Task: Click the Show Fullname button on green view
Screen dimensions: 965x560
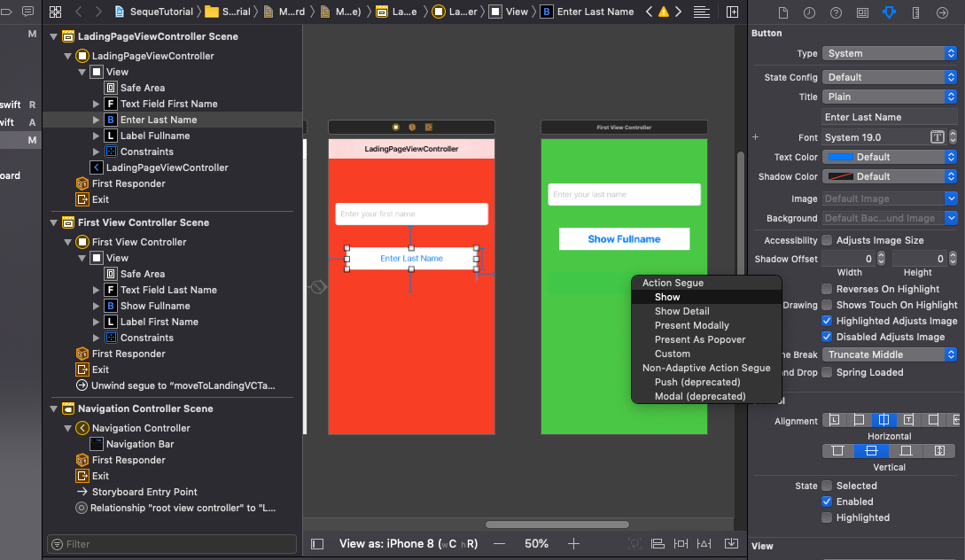Action: (x=624, y=239)
